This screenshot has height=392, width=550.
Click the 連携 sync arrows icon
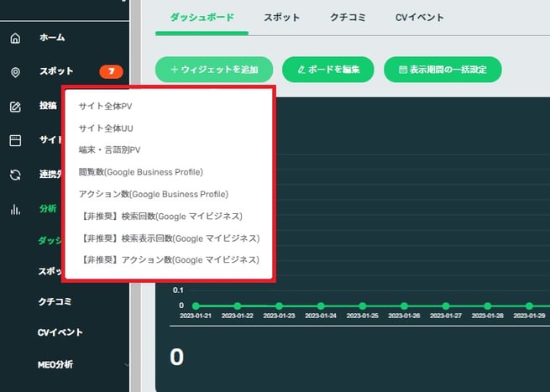[15, 175]
